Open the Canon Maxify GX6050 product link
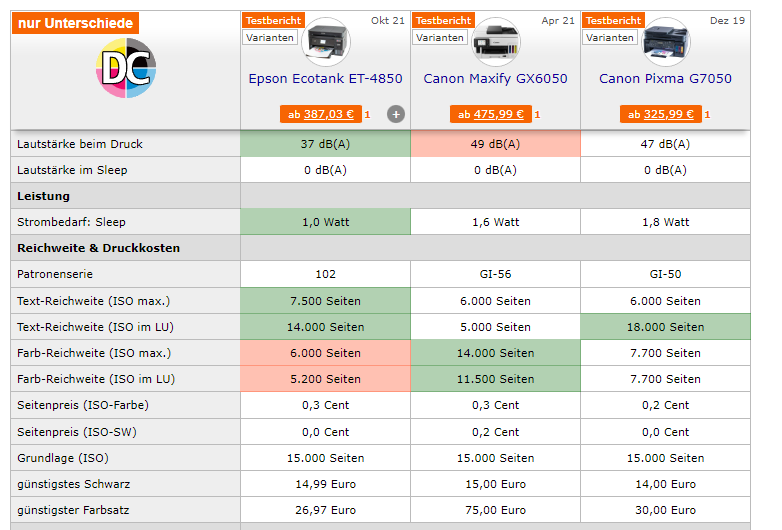 [x=496, y=79]
